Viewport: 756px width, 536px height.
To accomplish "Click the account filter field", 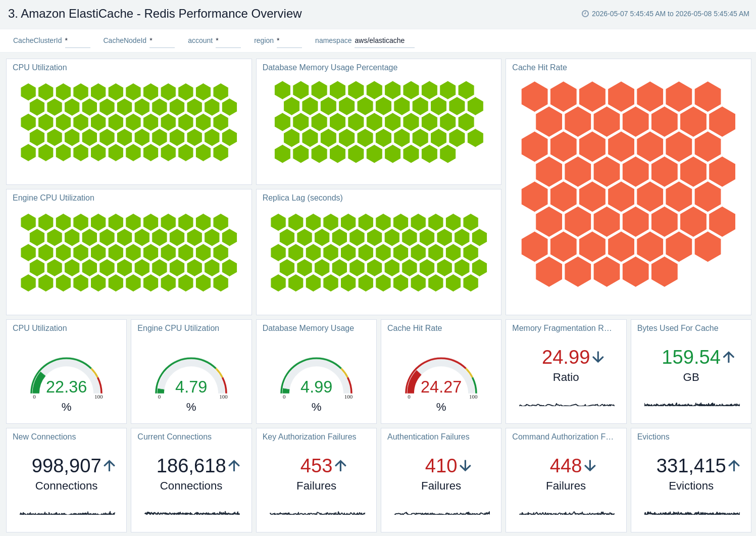I will (x=228, y=41).
